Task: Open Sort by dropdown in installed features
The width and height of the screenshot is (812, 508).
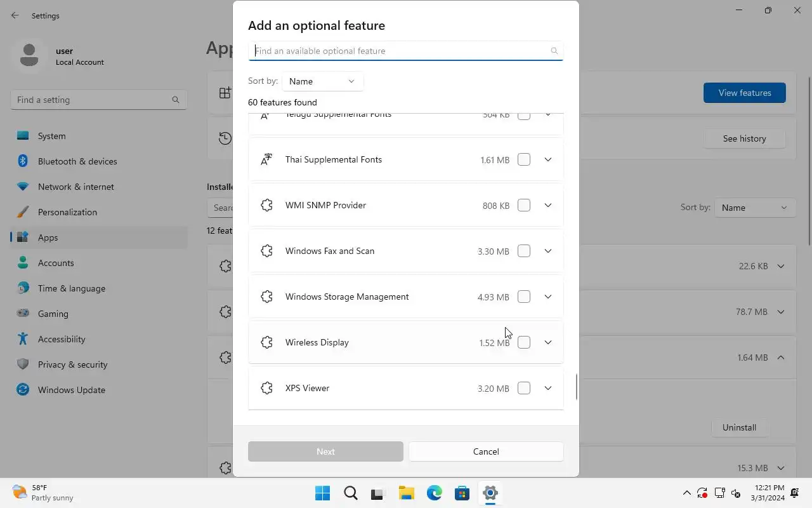Action: [x=755, y=208]
